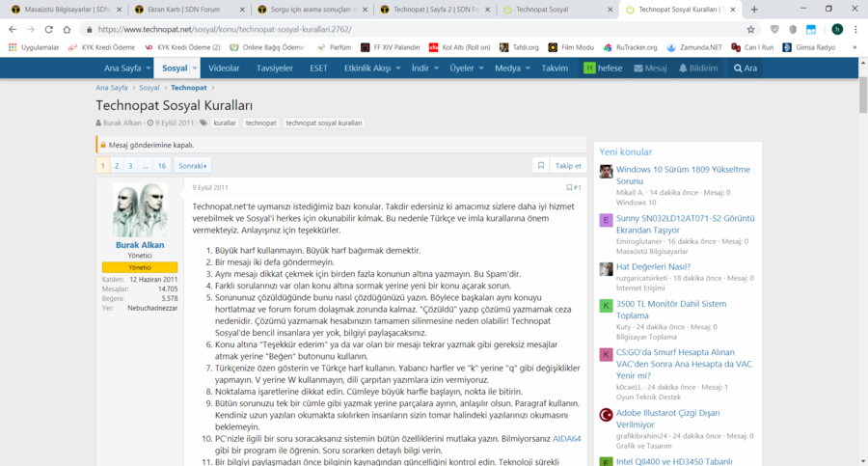Open Zamunda.NET bookmark
The height and width of the screenshot is (466, 868).
694,47
